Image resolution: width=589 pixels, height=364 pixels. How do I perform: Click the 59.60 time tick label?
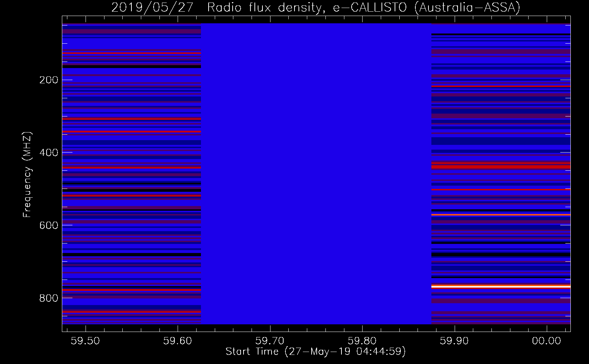178,341
